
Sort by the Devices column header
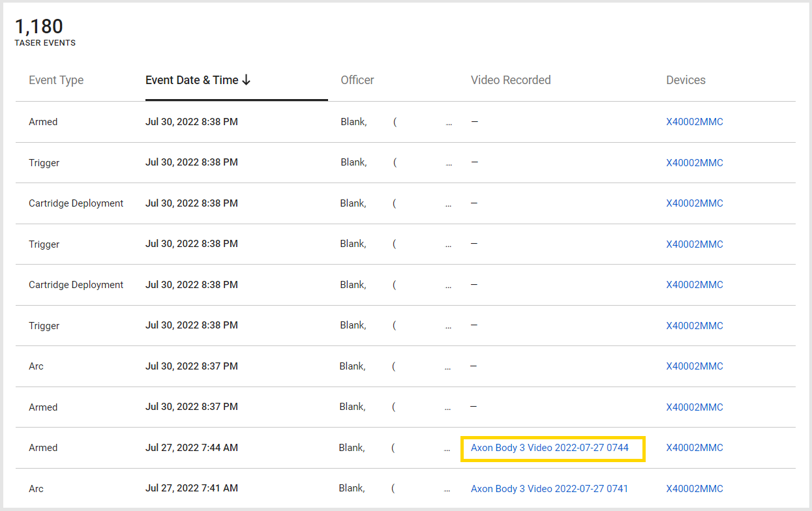point(685,80)
